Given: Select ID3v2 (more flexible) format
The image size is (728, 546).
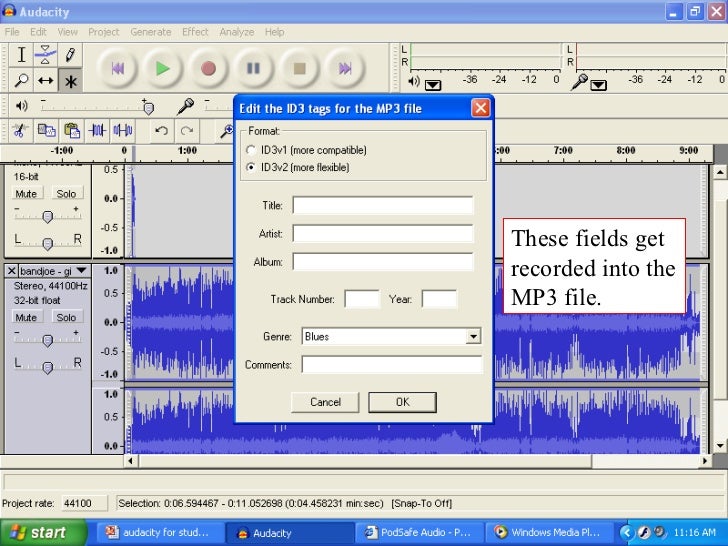Looking at the screenshot, I should [251, 168].
